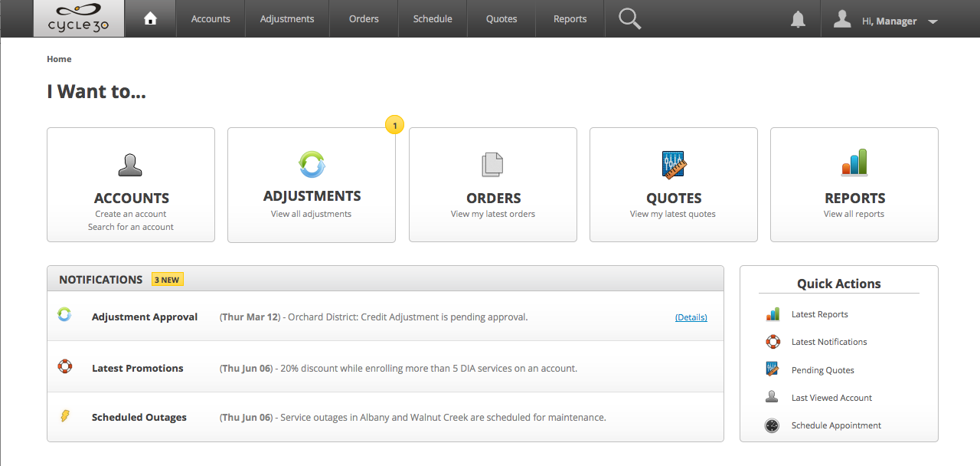Image resolution: width=980 pixels, height=466 pixels.
Task: Click the Latest Notifications lifebuoy icon
Action: 773,342
